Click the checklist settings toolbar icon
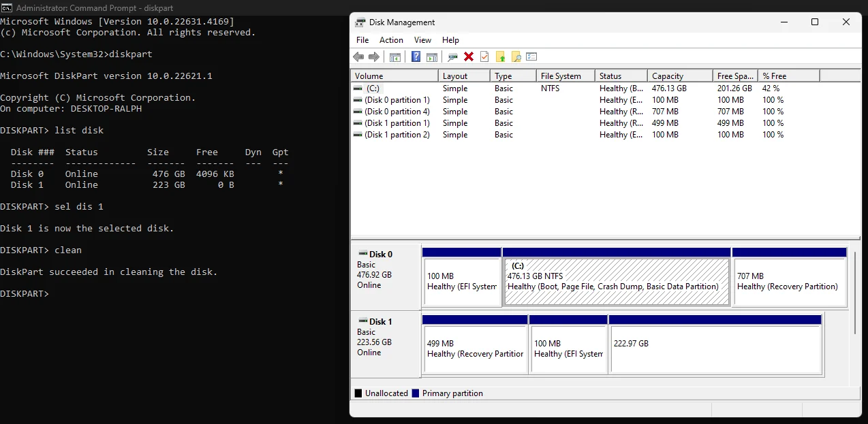Screen dimensions: 868x424 pos(531,57)
